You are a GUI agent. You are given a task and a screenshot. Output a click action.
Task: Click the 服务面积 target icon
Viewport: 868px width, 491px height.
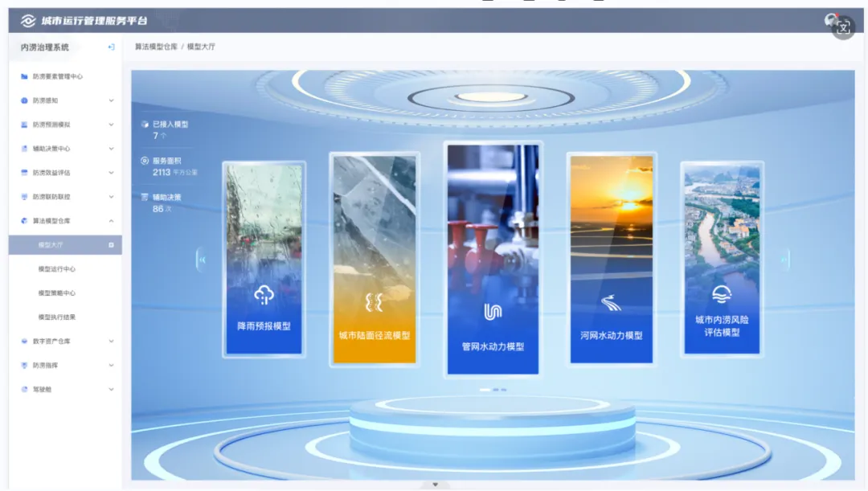coord(145,161)
